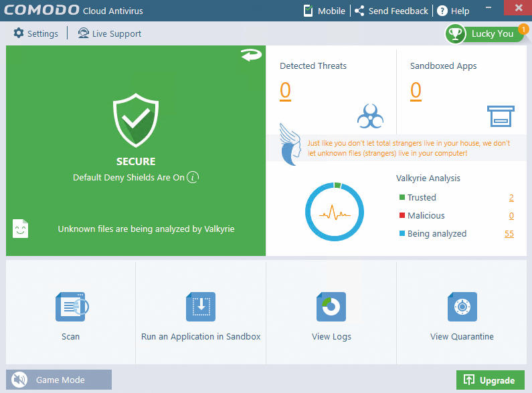The height and width of the screenshot is (393, 532).
Task: Open Help in the title bar
Action: point(453,11)
